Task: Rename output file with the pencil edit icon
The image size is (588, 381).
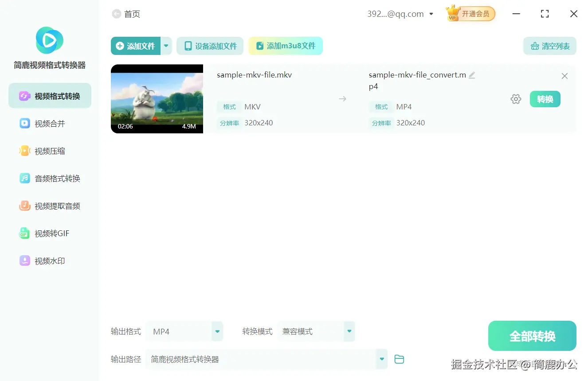Action: pyautogui.click(x=472, y=75)
